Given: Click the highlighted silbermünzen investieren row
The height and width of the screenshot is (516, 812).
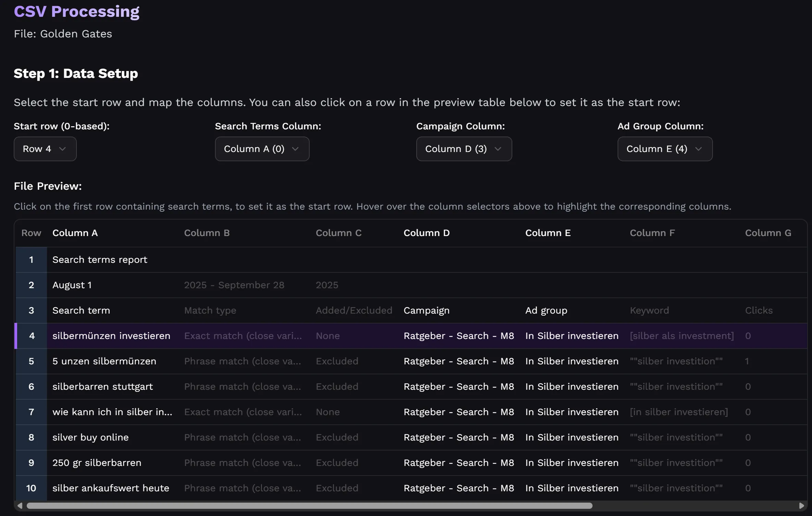Looking at the screenshot, I should pos(111,336).
